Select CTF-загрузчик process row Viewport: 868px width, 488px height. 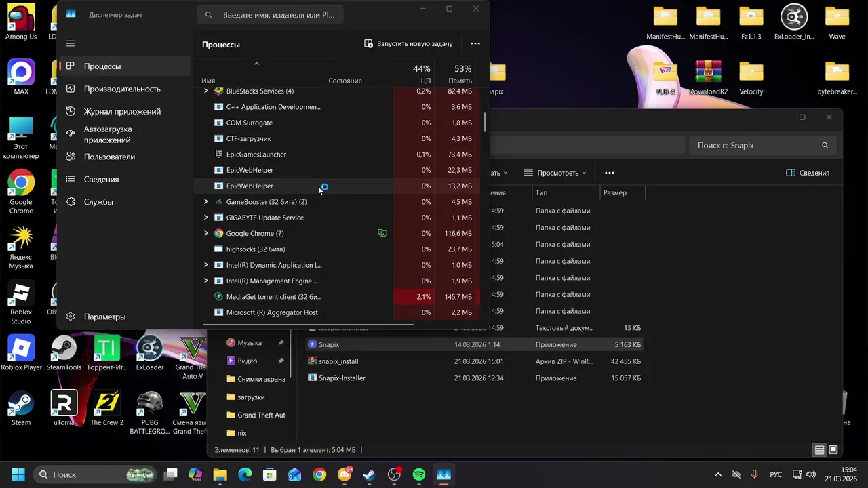pyautogui.click(x=338, y=138)
